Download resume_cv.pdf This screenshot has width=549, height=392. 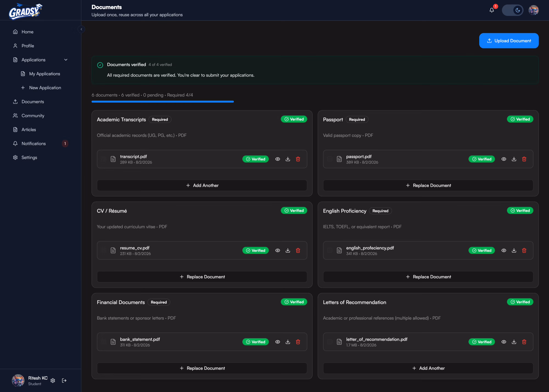coord(288,250)
